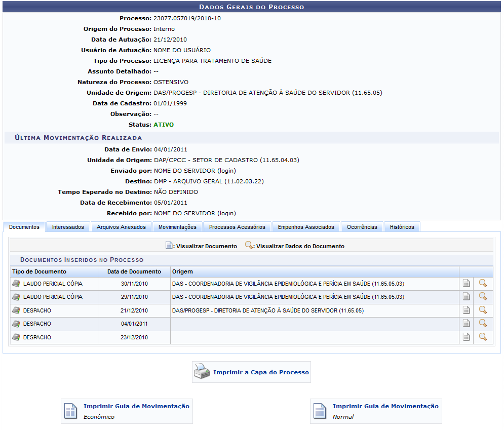The height and width of the screenshot is (431, 504).
Task: Open magnifier details for DESPACHO dated 21/12/2010
Action: [483, 310]
